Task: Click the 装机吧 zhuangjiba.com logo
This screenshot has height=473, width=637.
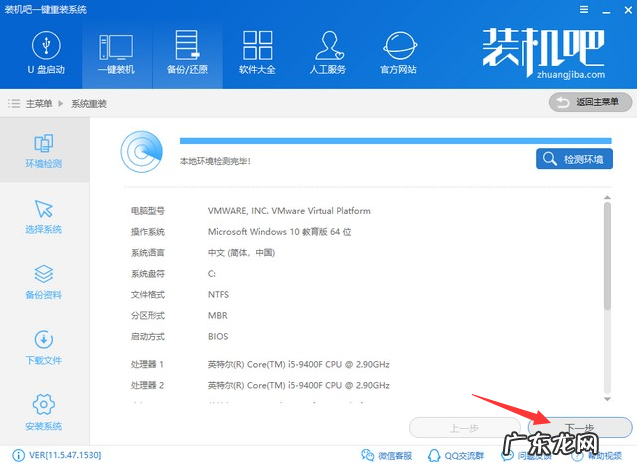Action: click(x=544, y=53)
